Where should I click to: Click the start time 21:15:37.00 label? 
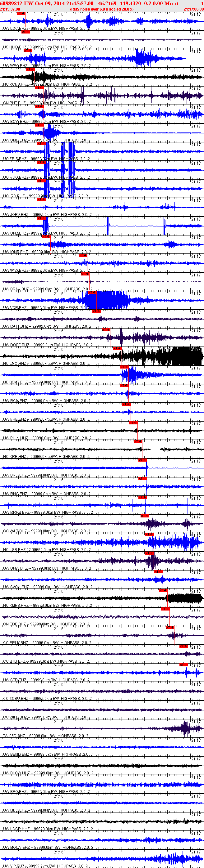tap(10, 9)
